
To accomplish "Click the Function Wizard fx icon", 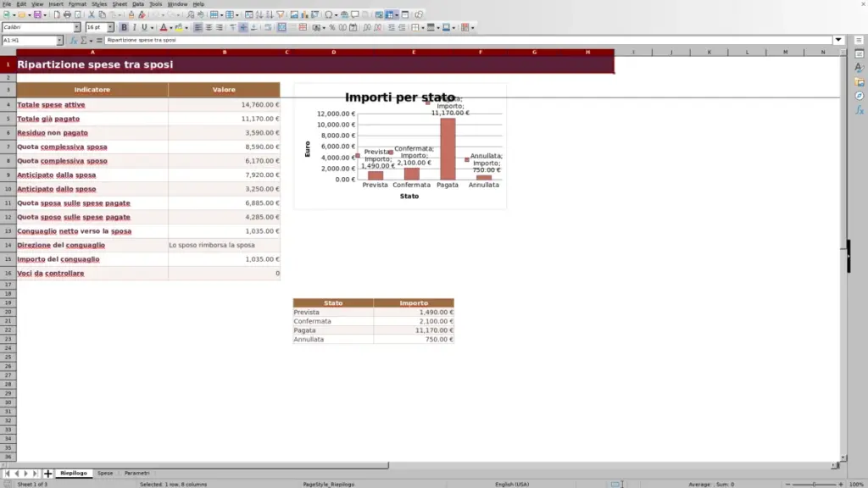I will 73,40.
